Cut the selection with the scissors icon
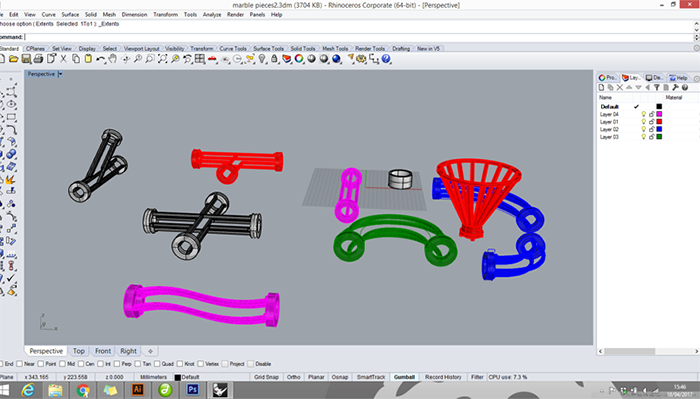700x399 pixels. 63,59
